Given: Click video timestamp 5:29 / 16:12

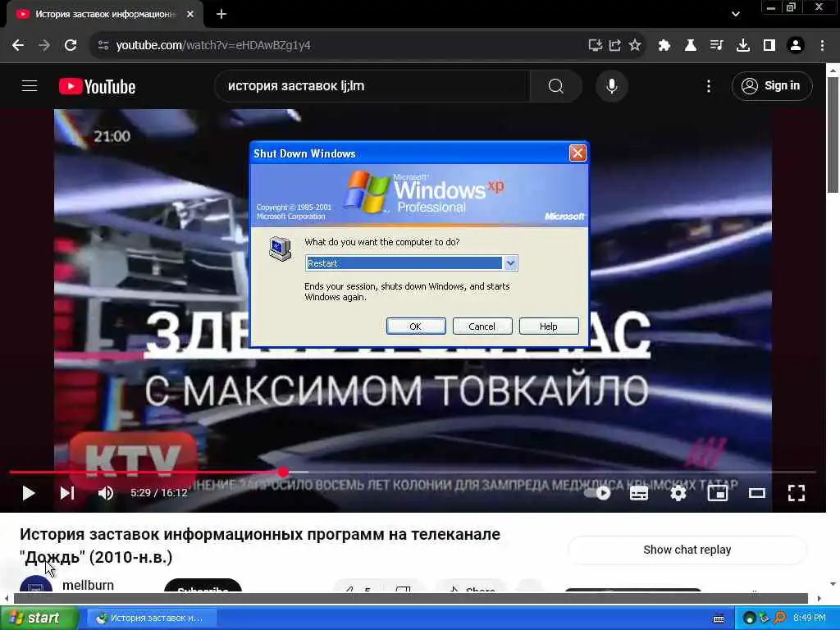Looking at the screenshot, I should [159, 493].
